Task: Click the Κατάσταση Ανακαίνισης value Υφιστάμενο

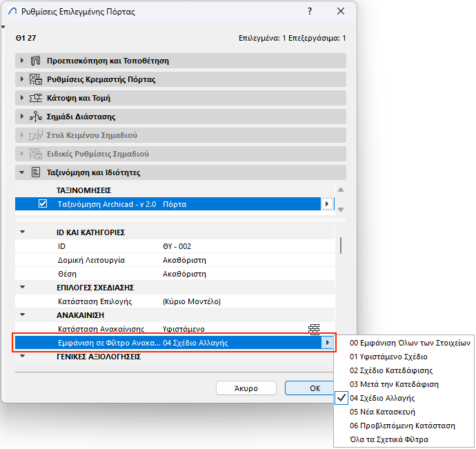Action: (184, 329)
